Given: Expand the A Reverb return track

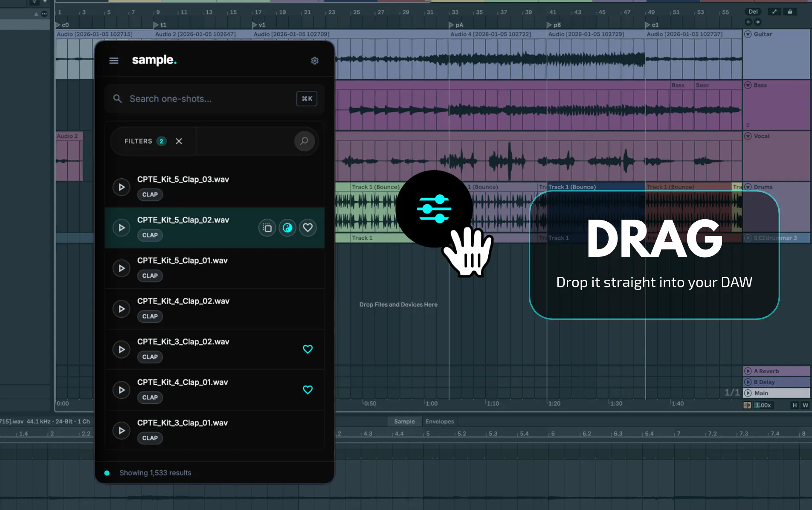Looking at the screenshot, I should click(748, 371).
